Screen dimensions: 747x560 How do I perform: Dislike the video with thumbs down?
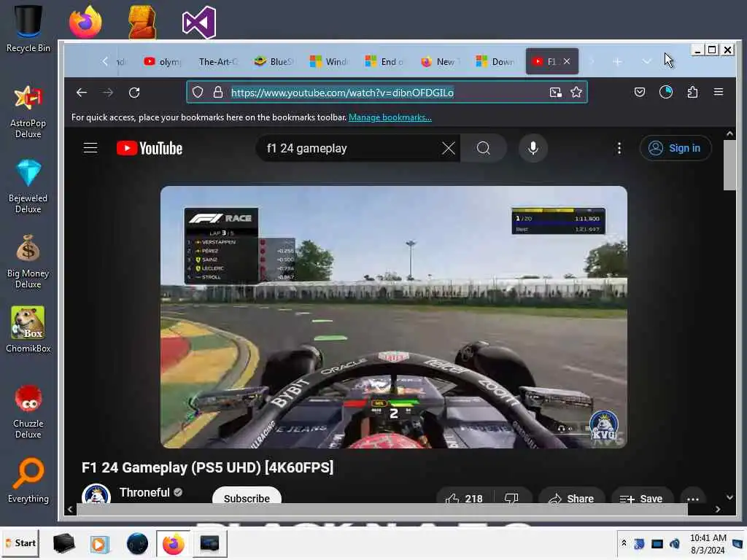click(511, 497)
